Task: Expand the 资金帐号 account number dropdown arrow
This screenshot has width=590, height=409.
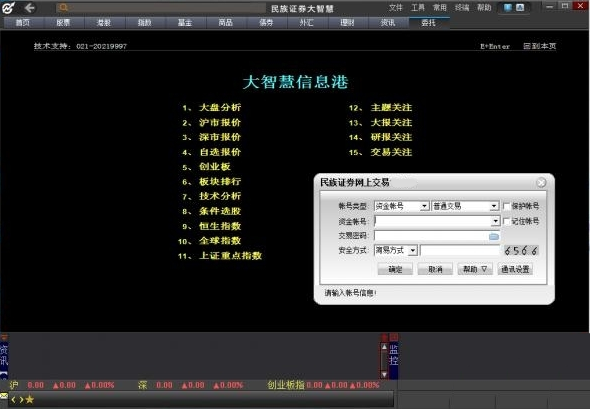Action: click(x=496, y=221)
